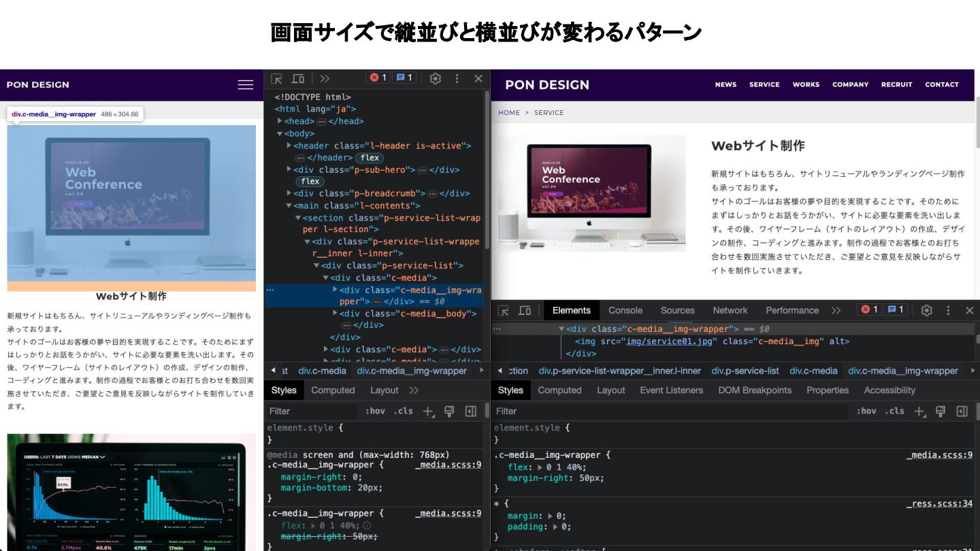The image size is (980, 551).
Task: Click red error count badge in left DevTools
Action: (378, 78)
